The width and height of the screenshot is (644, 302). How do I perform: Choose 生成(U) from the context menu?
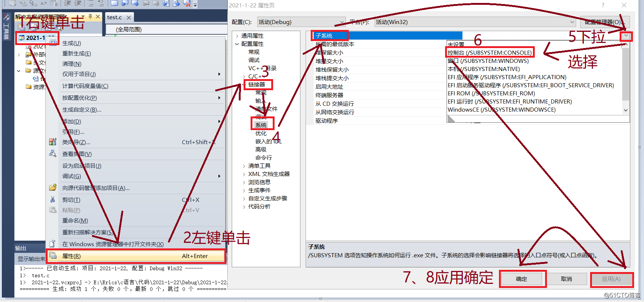coord(136,43)
